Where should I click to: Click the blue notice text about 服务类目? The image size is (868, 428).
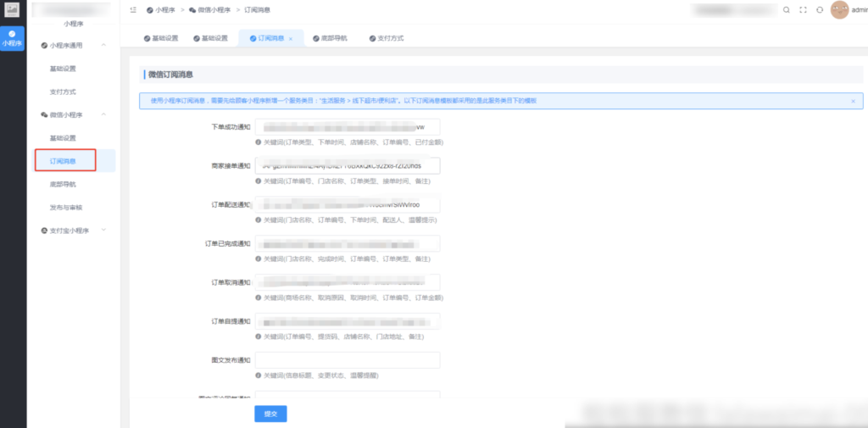point(343,102)
